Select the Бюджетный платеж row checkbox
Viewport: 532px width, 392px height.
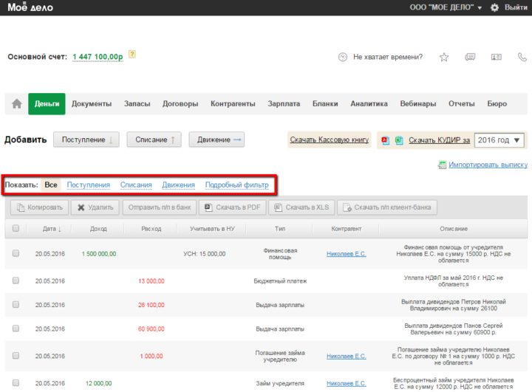click(16, 281)
